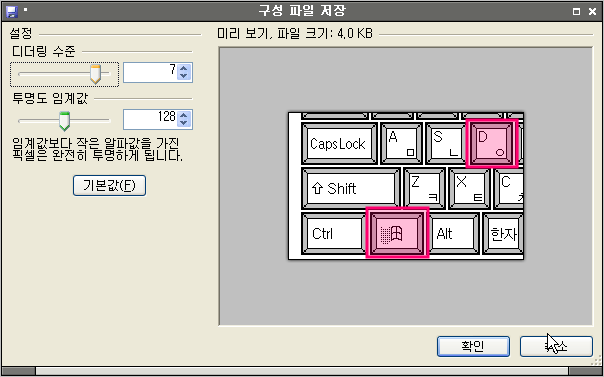Viewport: 604px width, 377px height.
Task: Confirm with the 확인 button
Action: point(473,347)
